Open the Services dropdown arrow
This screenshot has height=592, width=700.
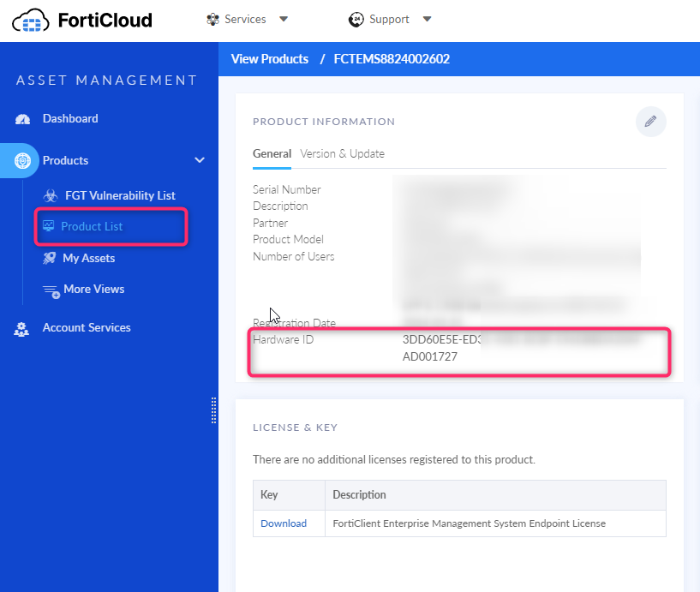tap(284, 19)
